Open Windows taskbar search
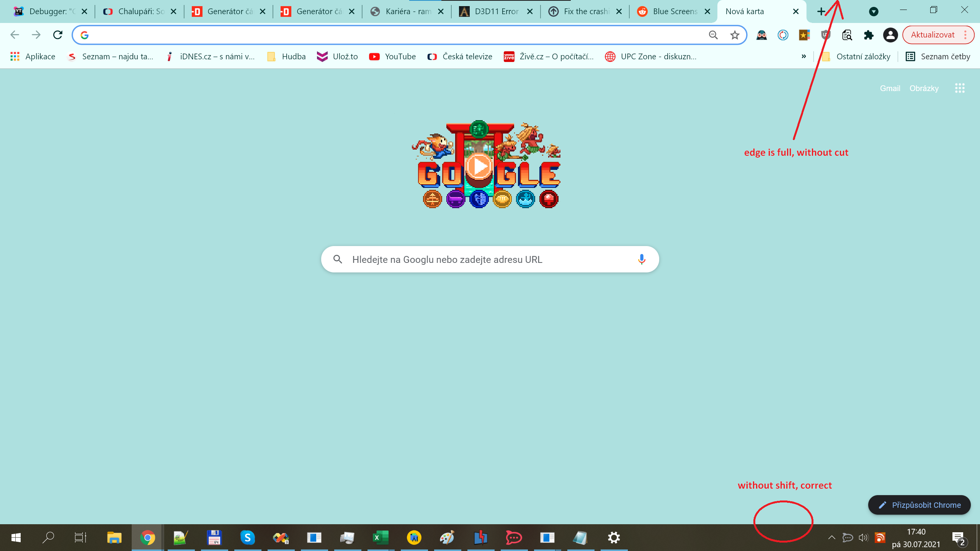 pos(48,538)
